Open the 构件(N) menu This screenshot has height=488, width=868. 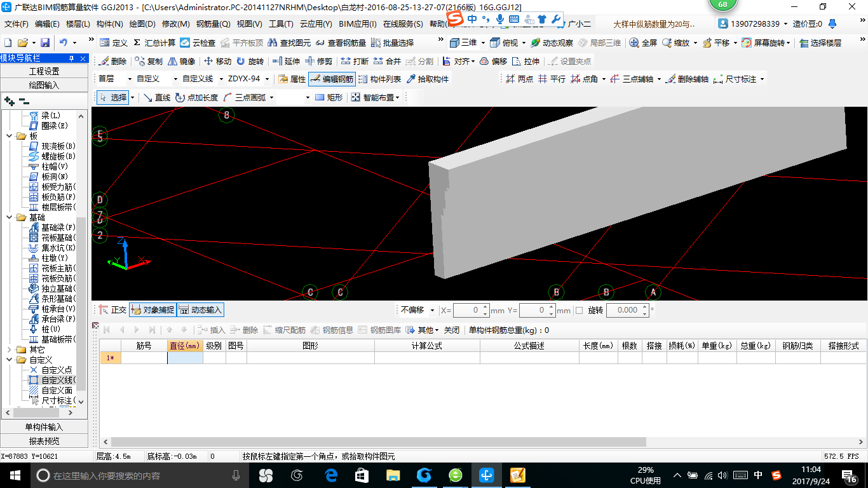(x=110, y=24)
